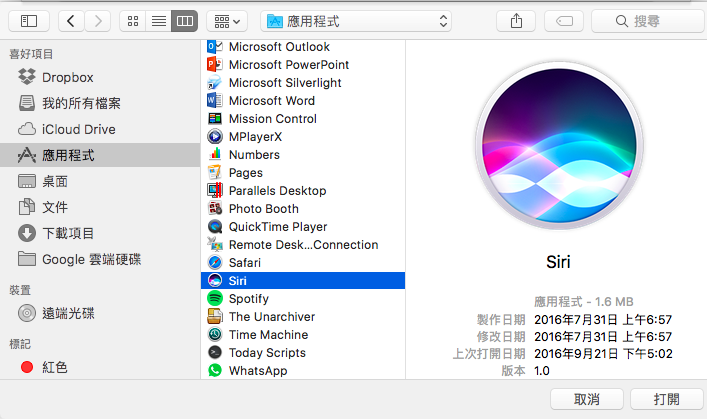Click the Share toolbar button
Image resolution: width=707 pixels, height=419 pixels.
(516, 21)
